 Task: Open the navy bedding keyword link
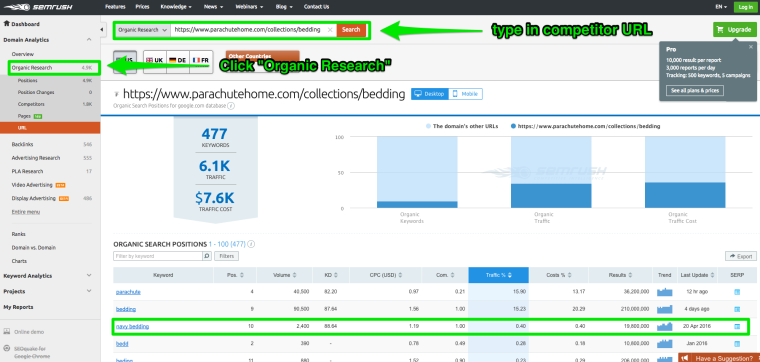point(132,327)
